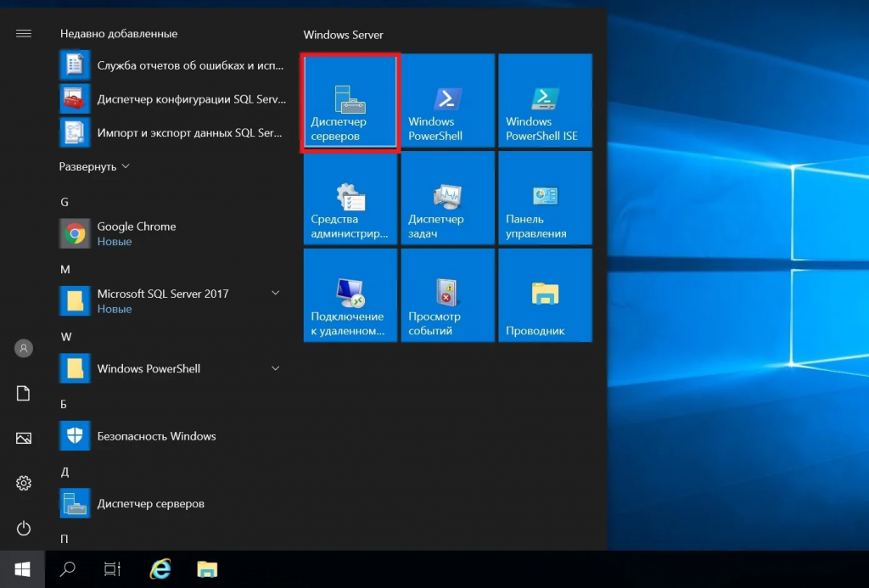Screen dimensions: 869x588
Task: Click the Недавно добавленные heading
Action: (x=119, y=34)
